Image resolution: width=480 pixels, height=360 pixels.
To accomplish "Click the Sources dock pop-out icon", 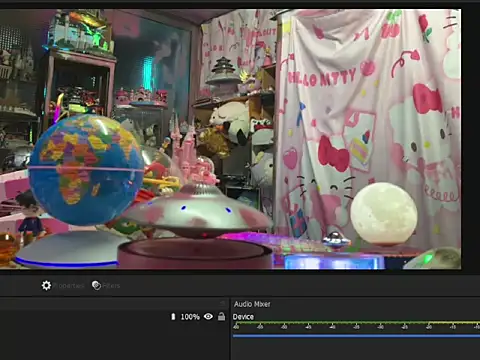I will (223, 303).
